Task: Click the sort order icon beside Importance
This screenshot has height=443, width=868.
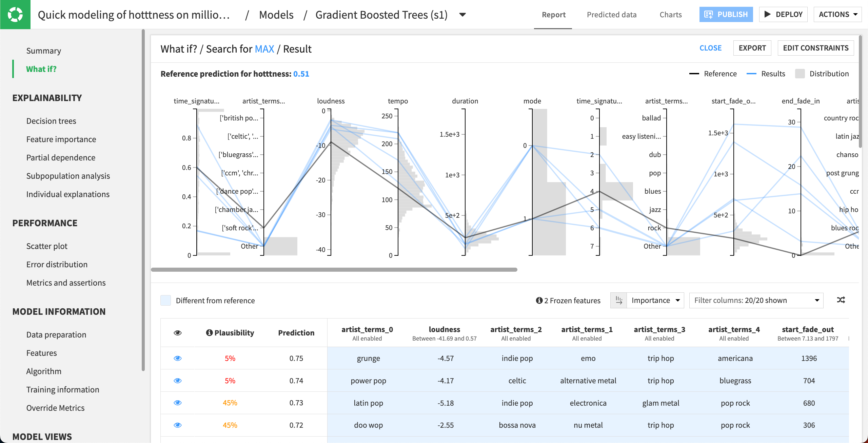Action: coord(619,300)
